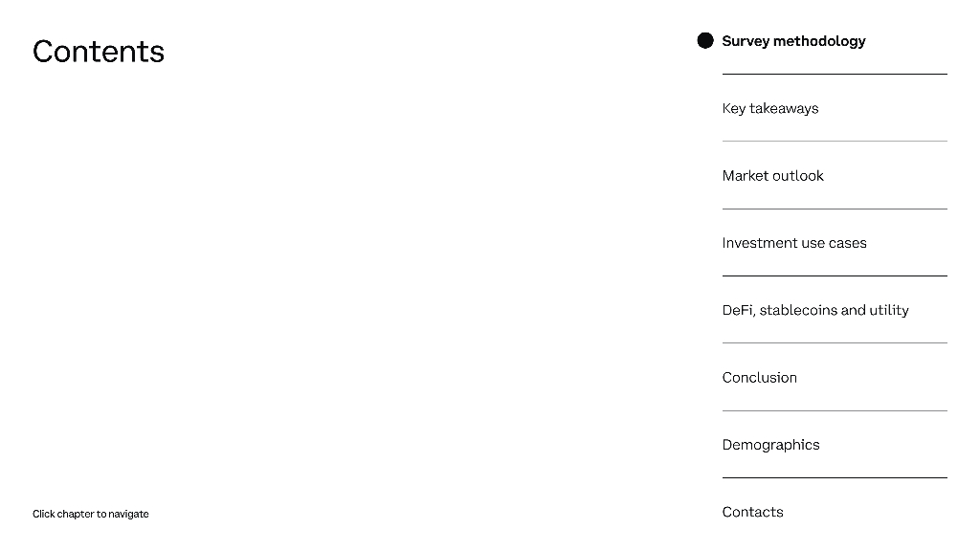This screenshot has width=980, height=551.
Task: Open the Survey methodology chapter
Action: click(x=793, y=41)
